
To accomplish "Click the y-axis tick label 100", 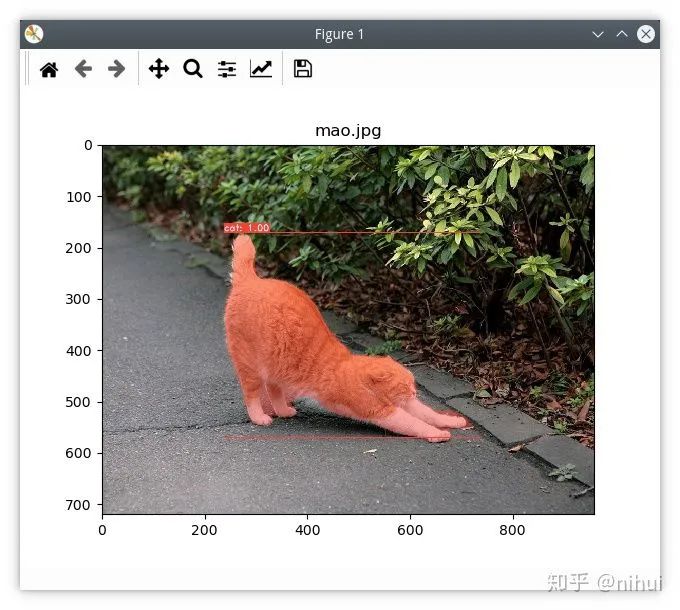I will [78, 197].
